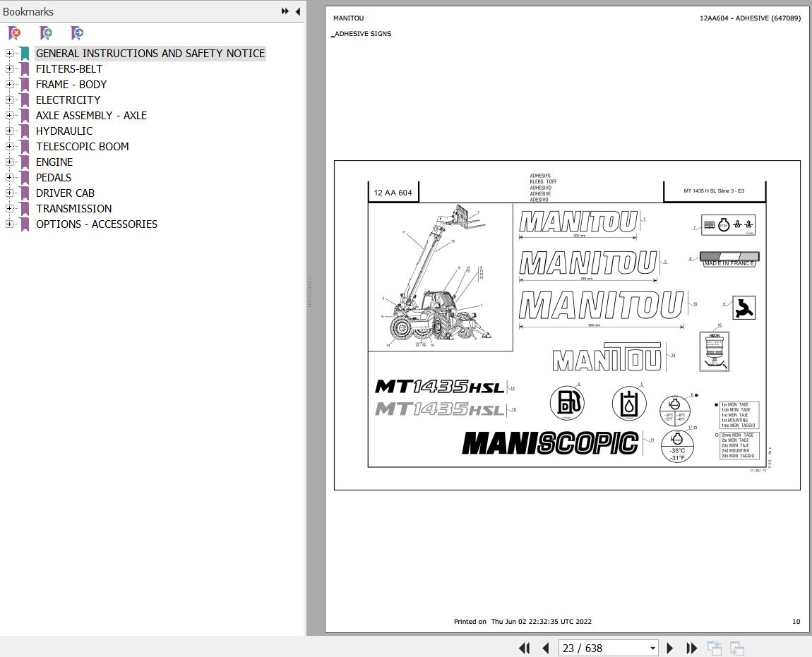Click the bookmark icon beside TRANSMISSION

pos(24,209)
